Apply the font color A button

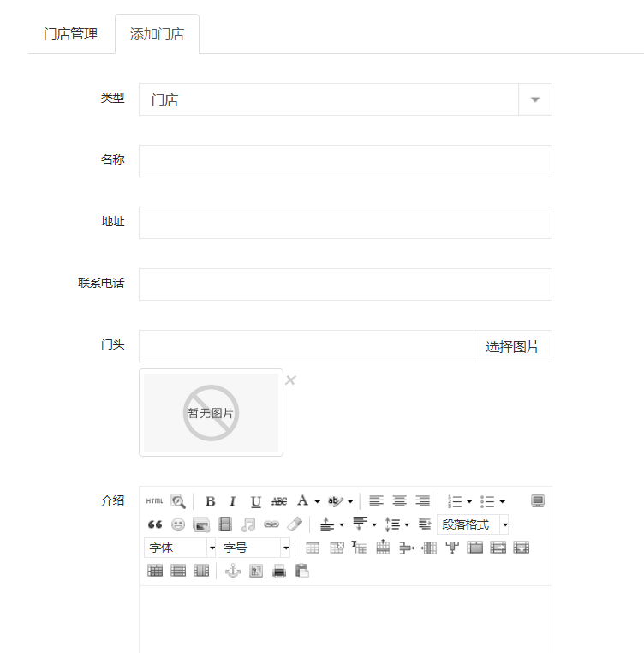[x=302, y=500]
